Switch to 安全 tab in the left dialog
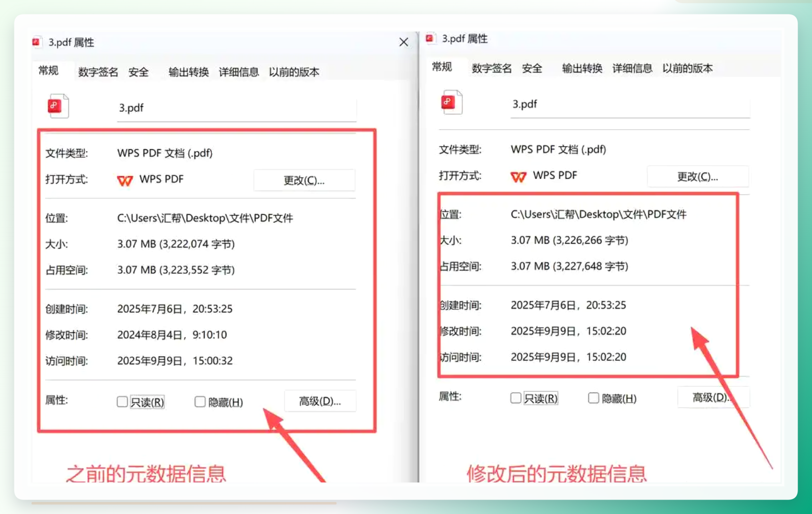Screen dimensions: 812x514 point(138,72)
